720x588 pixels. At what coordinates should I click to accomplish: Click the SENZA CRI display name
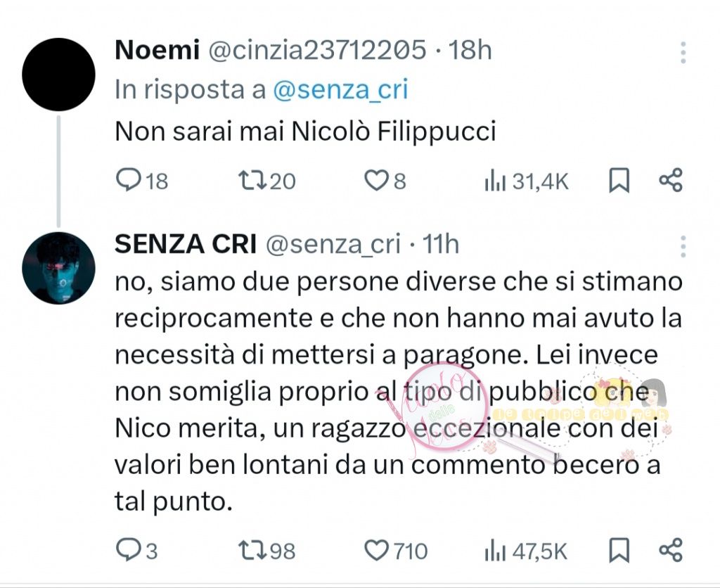184,243
